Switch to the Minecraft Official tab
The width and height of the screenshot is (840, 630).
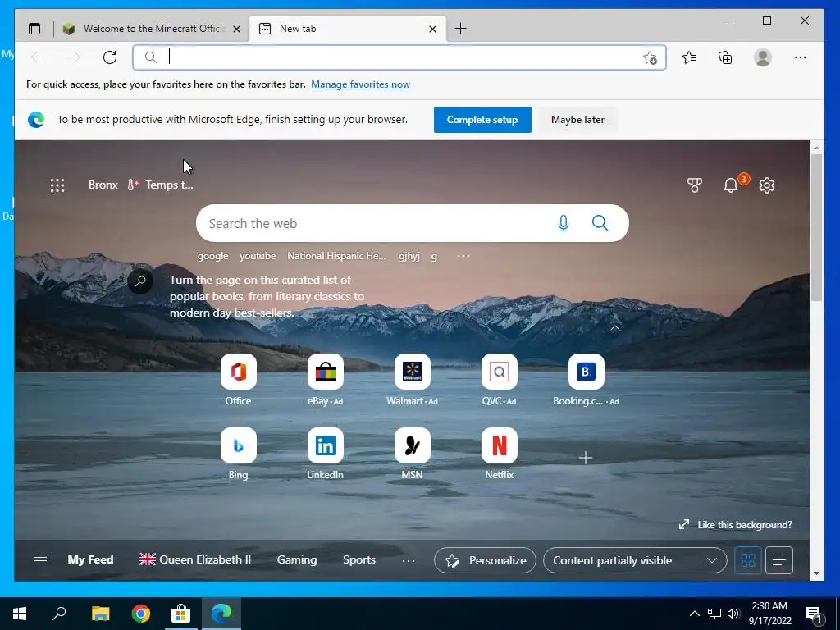(x=152, y=29)
